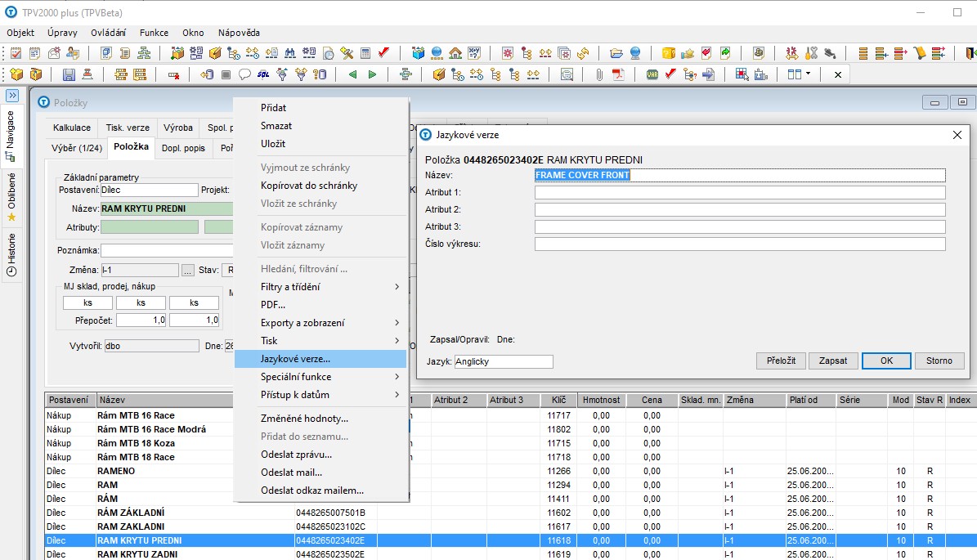
Task: Click the Přeložit button
Action: click(x=781, y=361)
